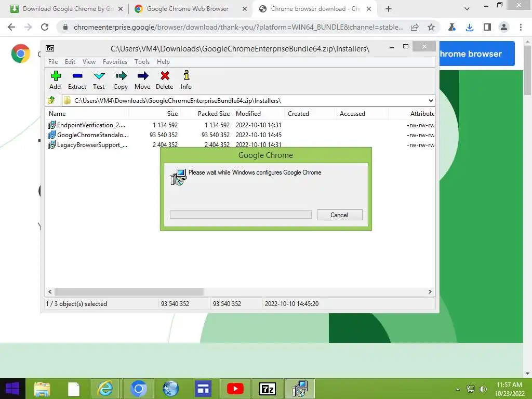532x399 pixels.
Task: Open the 7-Zip View menu
Action: [89, 62]
